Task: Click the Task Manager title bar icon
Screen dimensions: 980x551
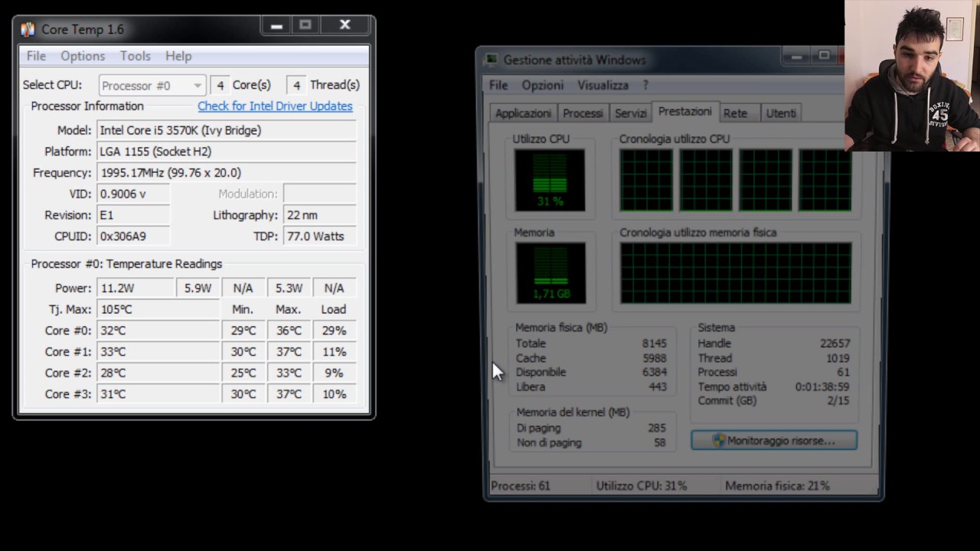Action: 492,60
